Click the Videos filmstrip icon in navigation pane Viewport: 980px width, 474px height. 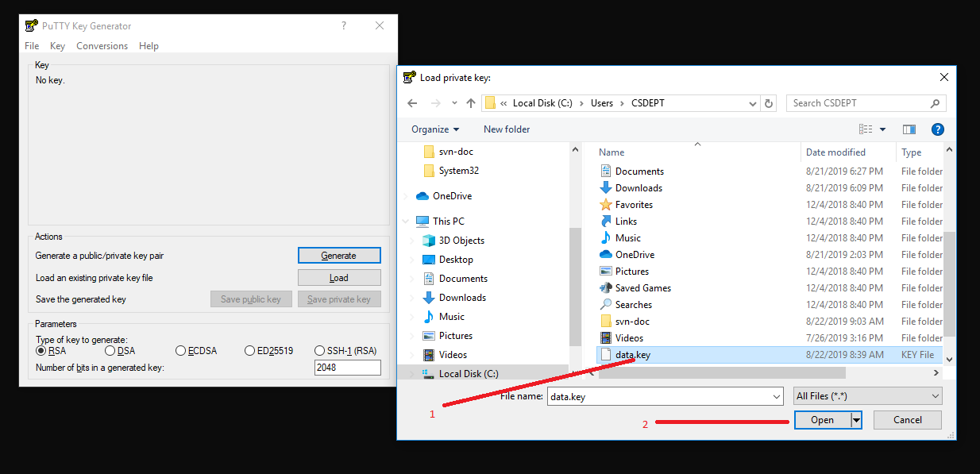point(429,355)
